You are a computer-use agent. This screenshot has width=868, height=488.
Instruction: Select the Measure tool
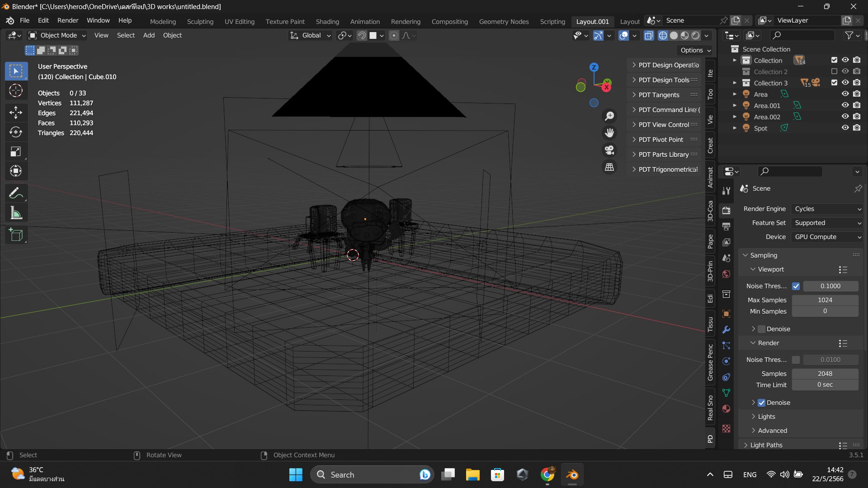coord(16,213)
